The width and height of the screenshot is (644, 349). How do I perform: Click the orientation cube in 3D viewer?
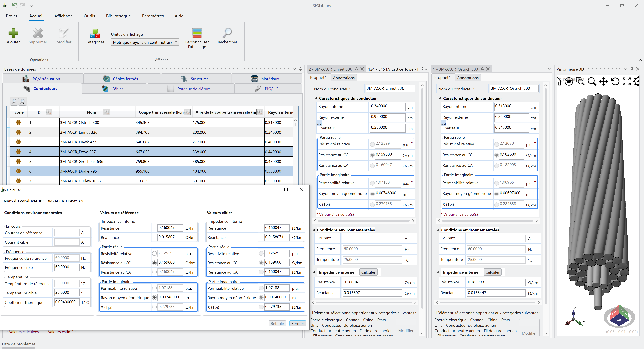click(x=619, y=316)
